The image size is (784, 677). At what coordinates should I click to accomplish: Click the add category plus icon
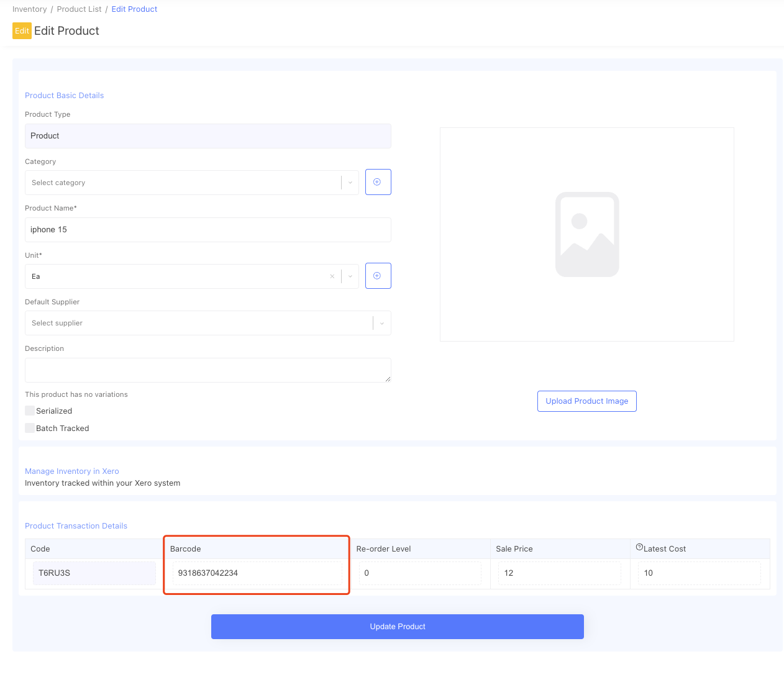click(x=378, y=182)
